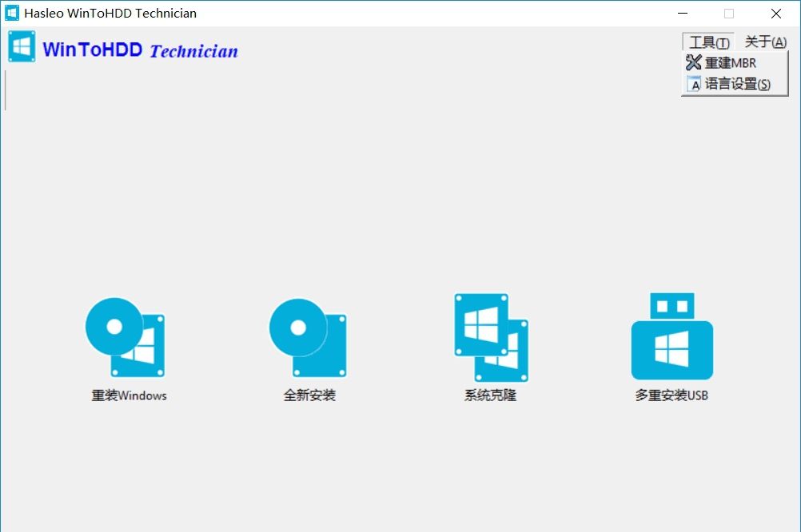
Task: Click the blue WinToHDD Technician header text
Action: click(140, 50)
